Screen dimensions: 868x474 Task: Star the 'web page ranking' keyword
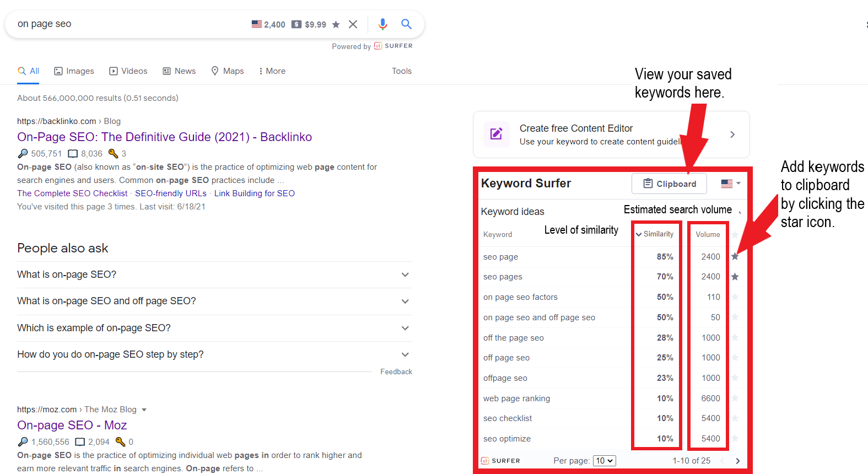click(735, 398)
